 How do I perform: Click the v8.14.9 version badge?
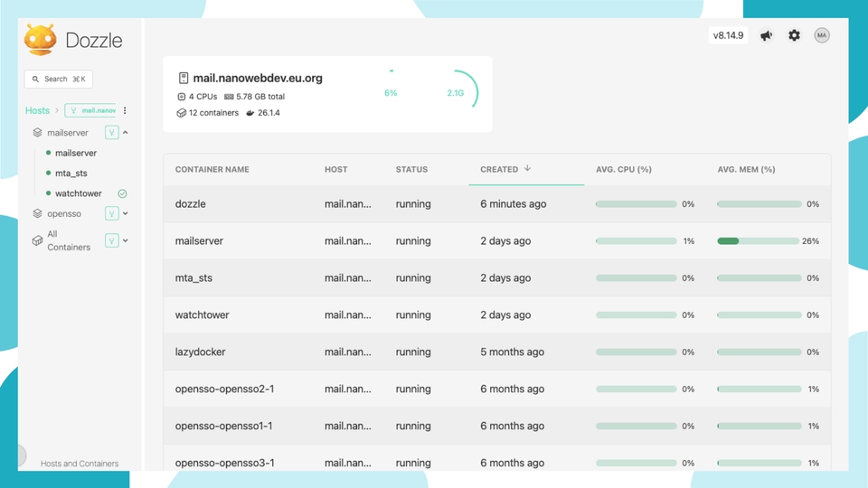click(728, 35)
